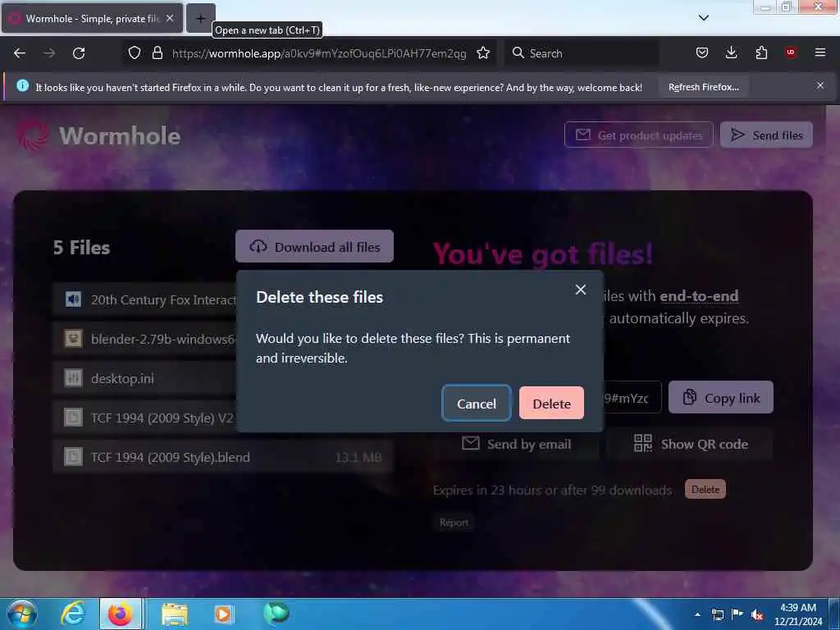840x630 pixels.
Task: Close the Delete these files dialog with X
Action: 580,290
